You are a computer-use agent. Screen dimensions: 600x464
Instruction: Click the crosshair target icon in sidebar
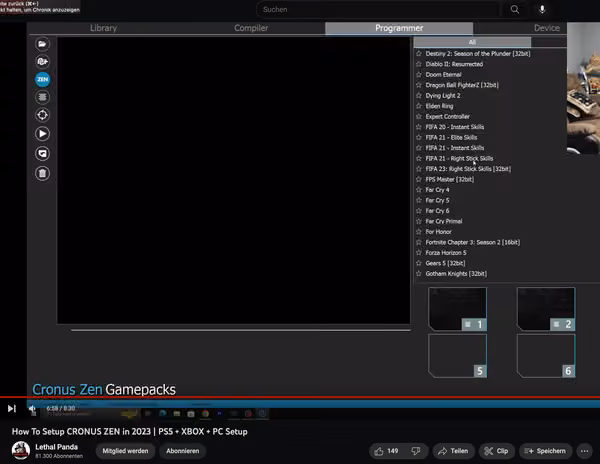coord(42,115)
